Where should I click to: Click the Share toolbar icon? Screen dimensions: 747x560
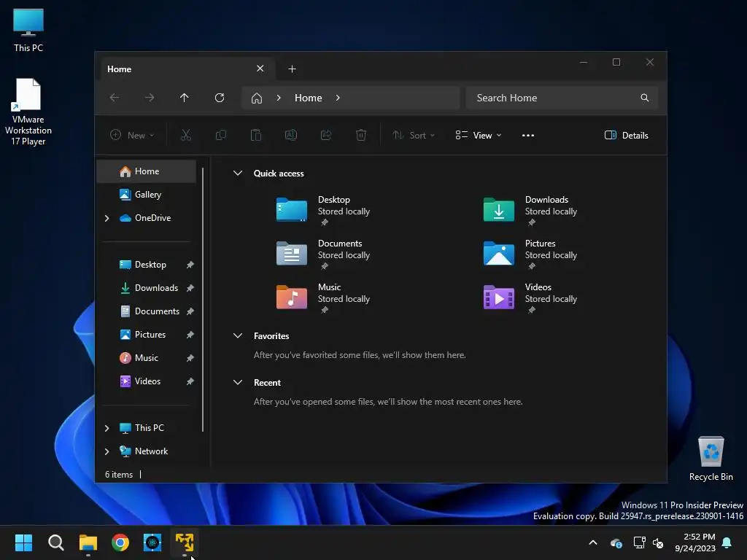(x=326, y=135)
